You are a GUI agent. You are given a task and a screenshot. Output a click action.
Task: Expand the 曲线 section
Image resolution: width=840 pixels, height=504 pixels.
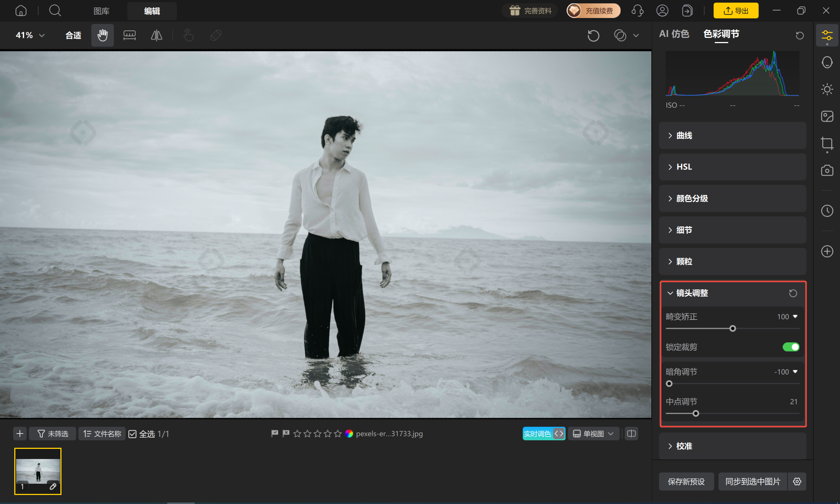click(x=732, y=135)
